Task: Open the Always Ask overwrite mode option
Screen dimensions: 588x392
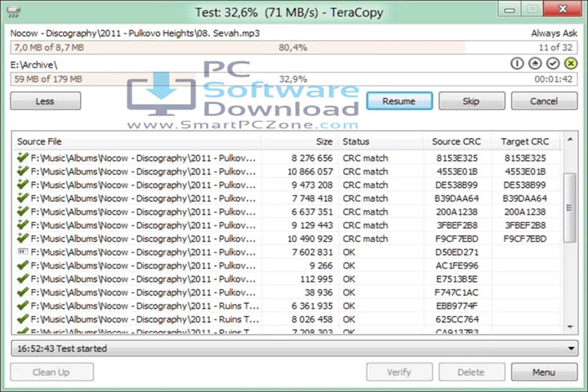Action: click(554, 33)
